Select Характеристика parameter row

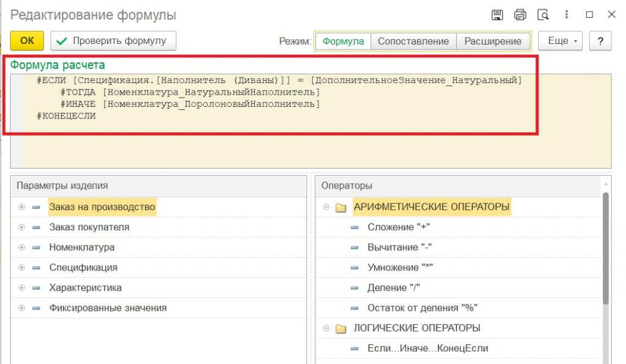click(158, 288)
